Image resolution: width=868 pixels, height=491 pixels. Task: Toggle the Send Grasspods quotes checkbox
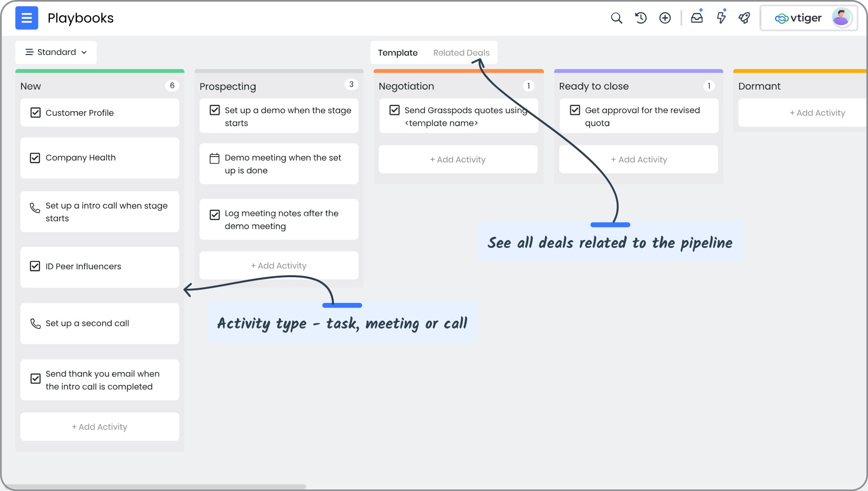[x=395, y=110]
